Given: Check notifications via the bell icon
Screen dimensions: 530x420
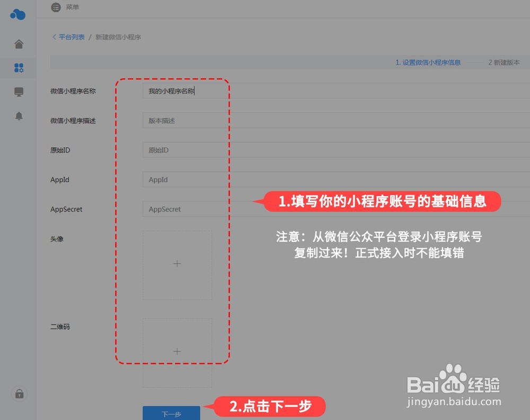Looking at the screenshot, I should 19,115.
